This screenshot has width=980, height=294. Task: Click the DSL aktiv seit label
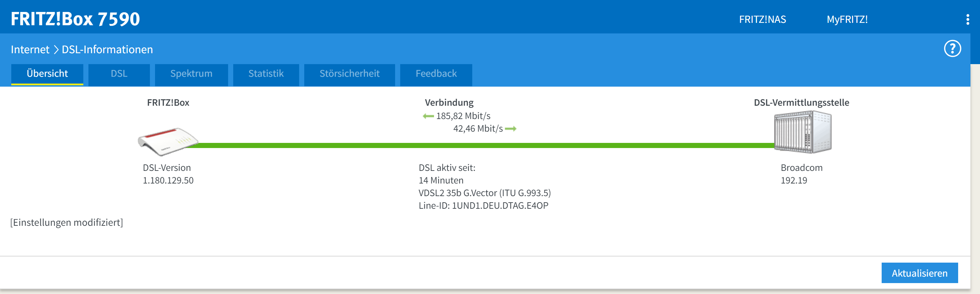(447, 167)
